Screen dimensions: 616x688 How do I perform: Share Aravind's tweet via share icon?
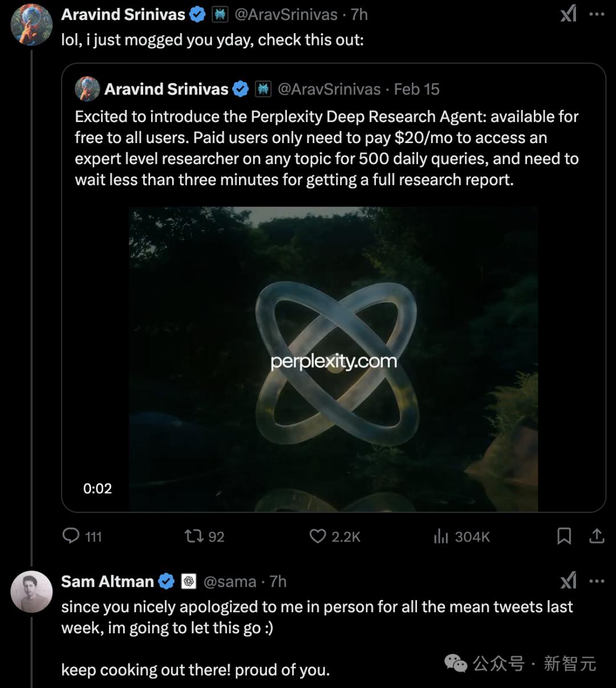tap(597, 536)
